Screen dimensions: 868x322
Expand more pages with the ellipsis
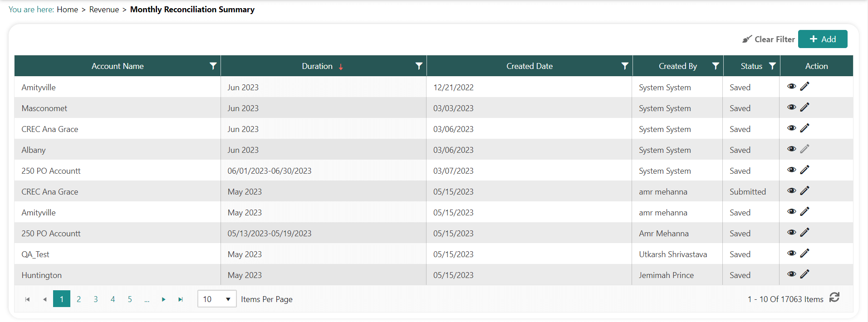pyautogui.click(x=147, y=299)
